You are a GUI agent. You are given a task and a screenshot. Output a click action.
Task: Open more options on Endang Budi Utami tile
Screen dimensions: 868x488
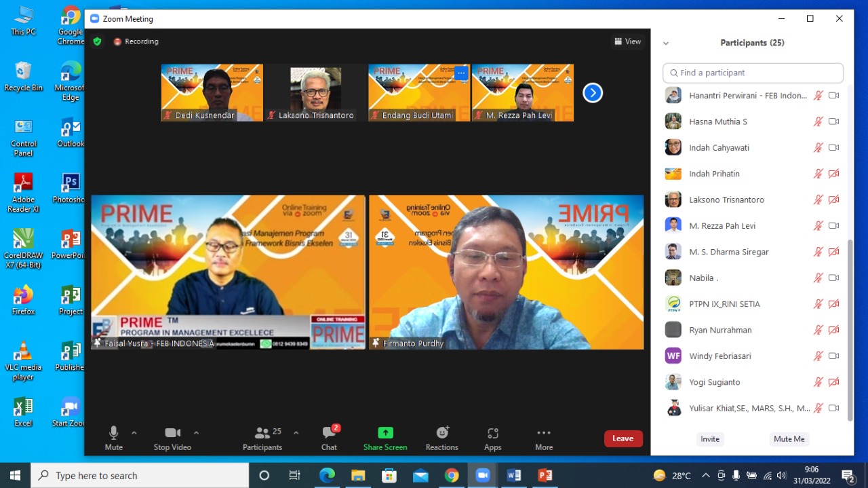coord(461,73)
